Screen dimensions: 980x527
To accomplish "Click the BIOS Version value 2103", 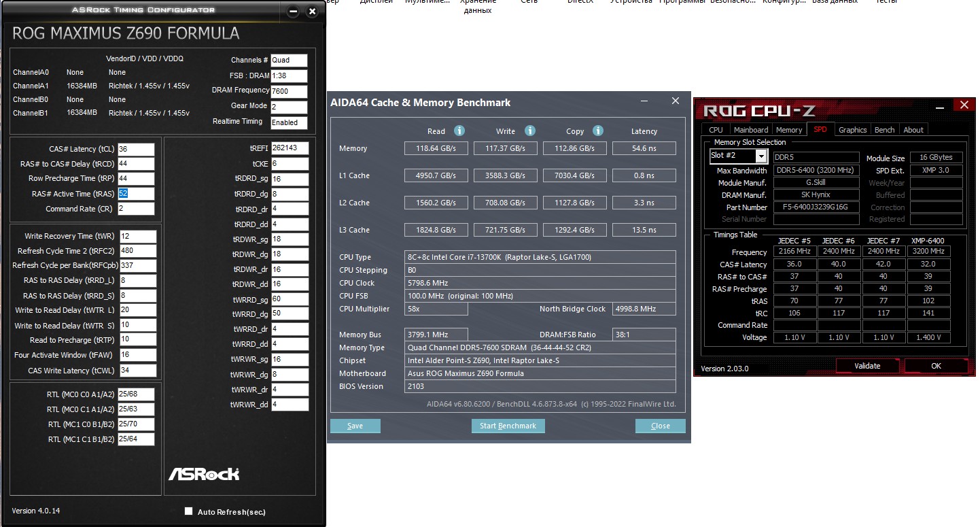I will (540, 386).
